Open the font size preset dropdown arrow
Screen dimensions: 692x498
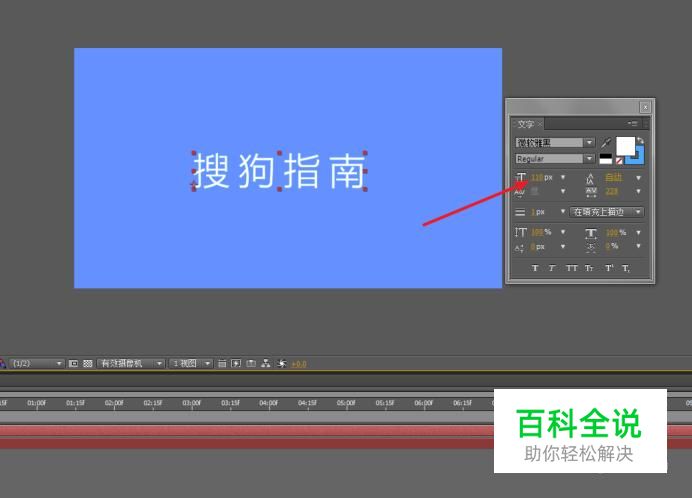coord(563,177)
